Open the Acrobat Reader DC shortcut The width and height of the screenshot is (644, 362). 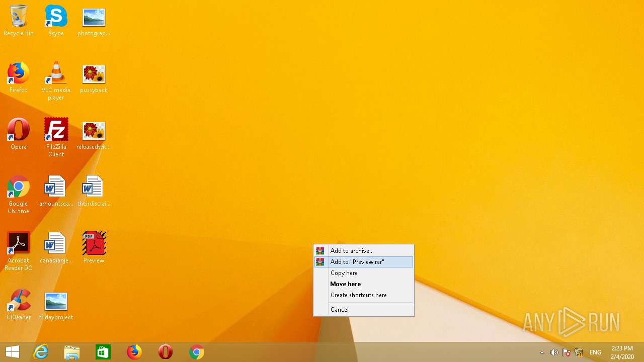coord(18,251)
